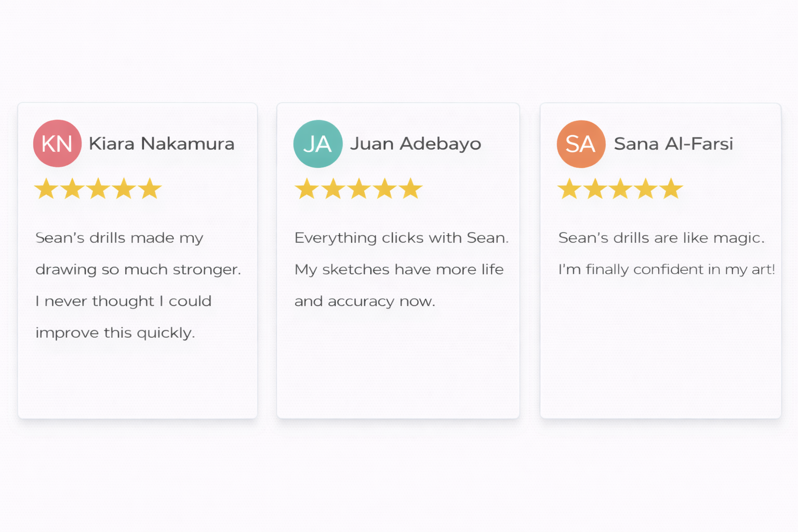
Task: Click empty area of Sana Al-Farsi's card
Action: (660, 353)
